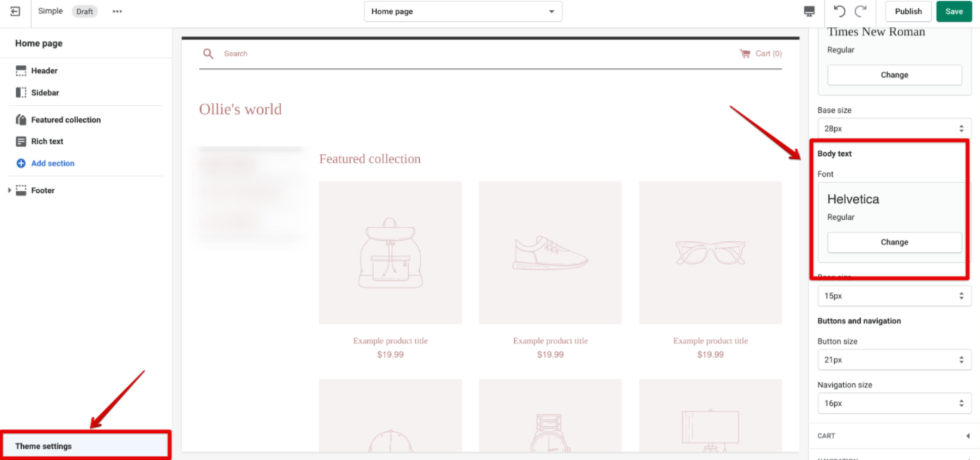
Task: Click the Ollie's world store title
Action: [x=240, y=109]
